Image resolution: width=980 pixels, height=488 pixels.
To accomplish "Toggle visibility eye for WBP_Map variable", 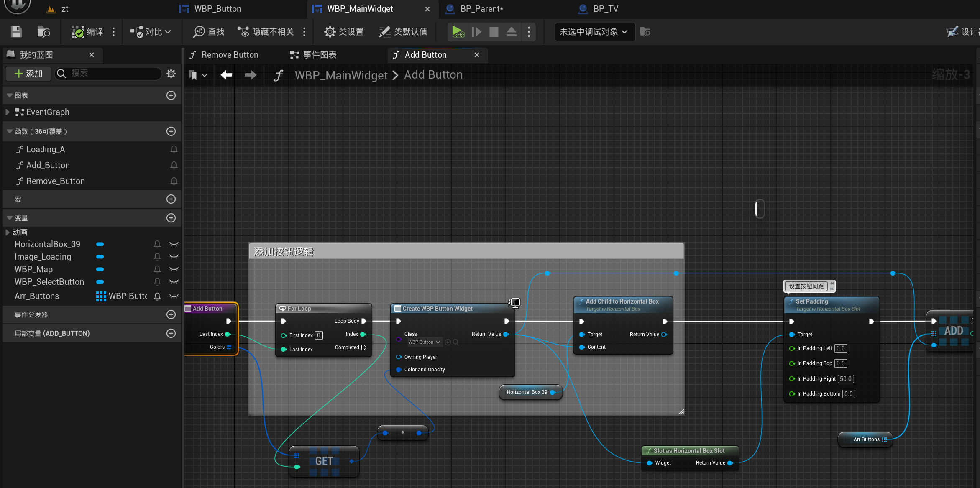I will (174, 269).
